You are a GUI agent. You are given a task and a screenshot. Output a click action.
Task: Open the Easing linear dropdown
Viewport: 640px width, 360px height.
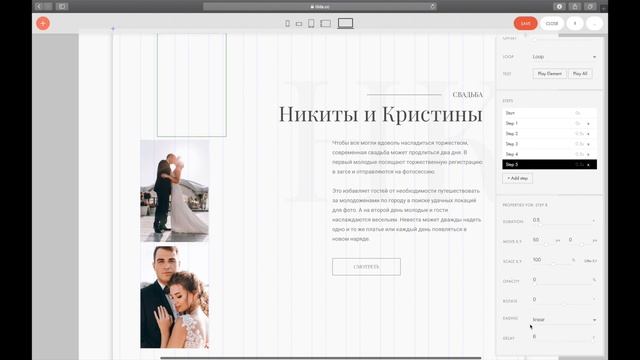coord(564,320)
